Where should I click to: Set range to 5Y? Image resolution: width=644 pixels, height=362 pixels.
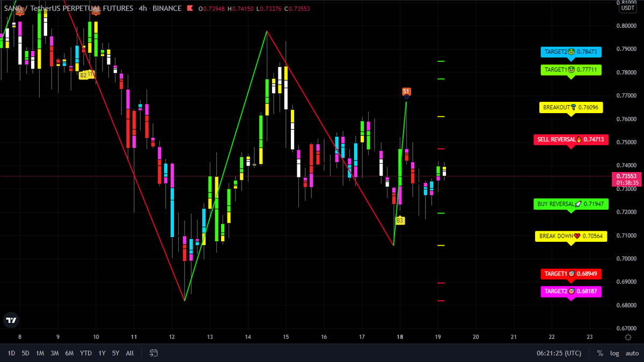pyautogui.click(x=116, y=353)
